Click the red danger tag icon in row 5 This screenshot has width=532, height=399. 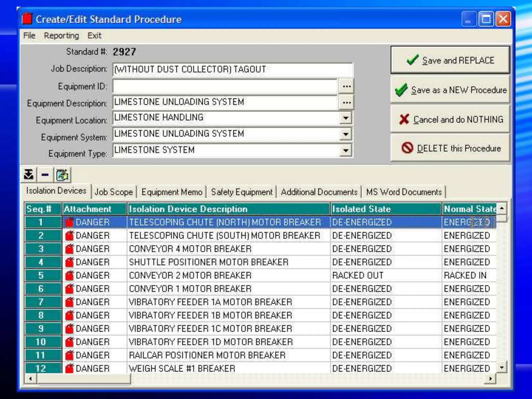pos(69,275)
